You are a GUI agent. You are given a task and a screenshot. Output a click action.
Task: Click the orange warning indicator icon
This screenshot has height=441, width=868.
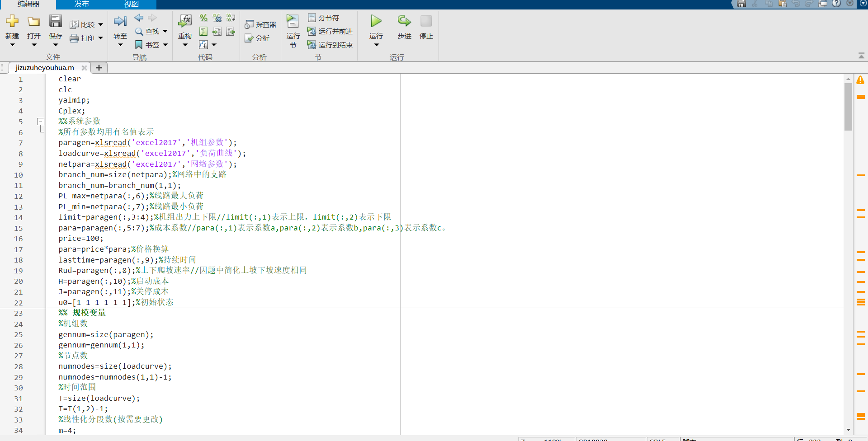(x=860, y=80)
